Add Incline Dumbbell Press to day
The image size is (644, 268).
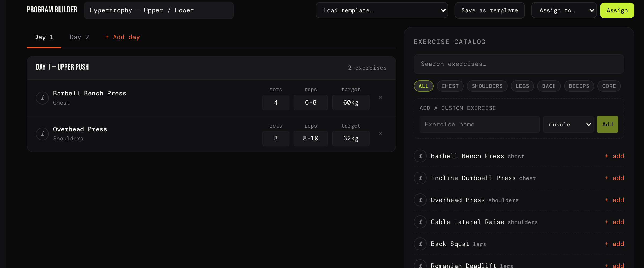click(614, 178)
